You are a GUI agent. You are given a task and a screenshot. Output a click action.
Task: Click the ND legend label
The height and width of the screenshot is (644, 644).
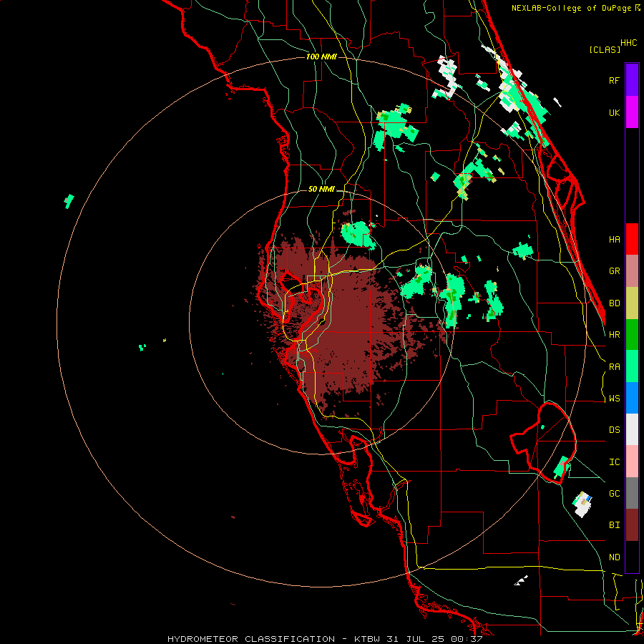[x=614, y=557]
